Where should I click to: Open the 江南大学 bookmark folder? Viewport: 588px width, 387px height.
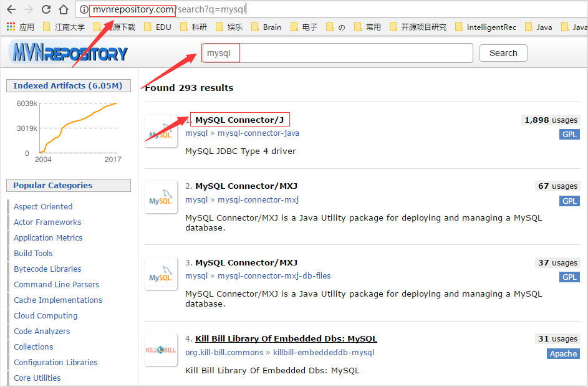click(64, 27)
